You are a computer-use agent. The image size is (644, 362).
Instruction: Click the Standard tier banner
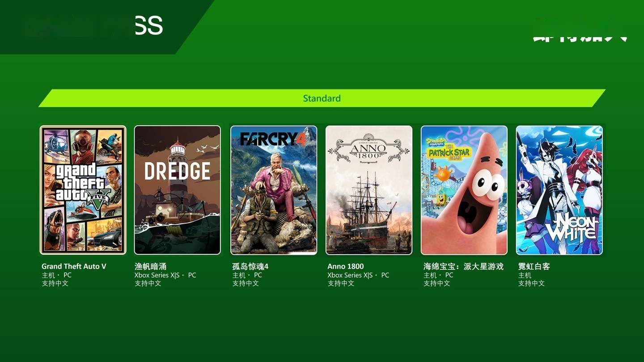point(322,98)
